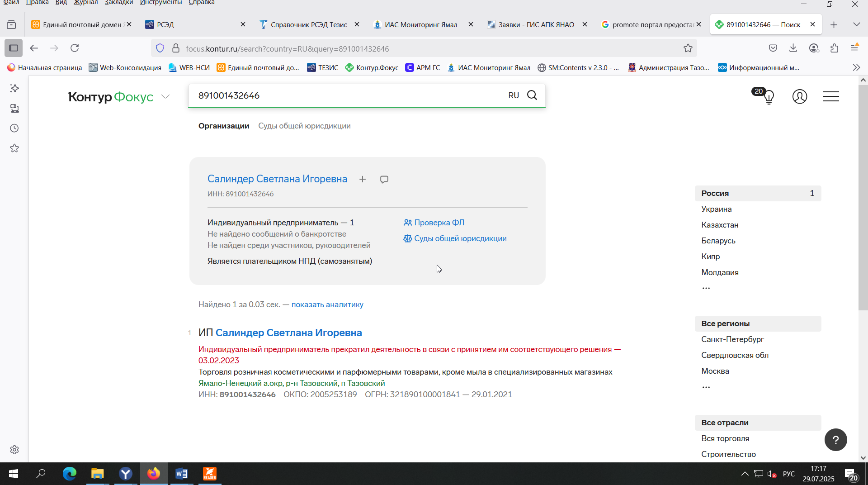The width and height of the screenshot is (868, 485).
Task: Open the sidebar bookmarks star icon
Action: click(14, 148)
